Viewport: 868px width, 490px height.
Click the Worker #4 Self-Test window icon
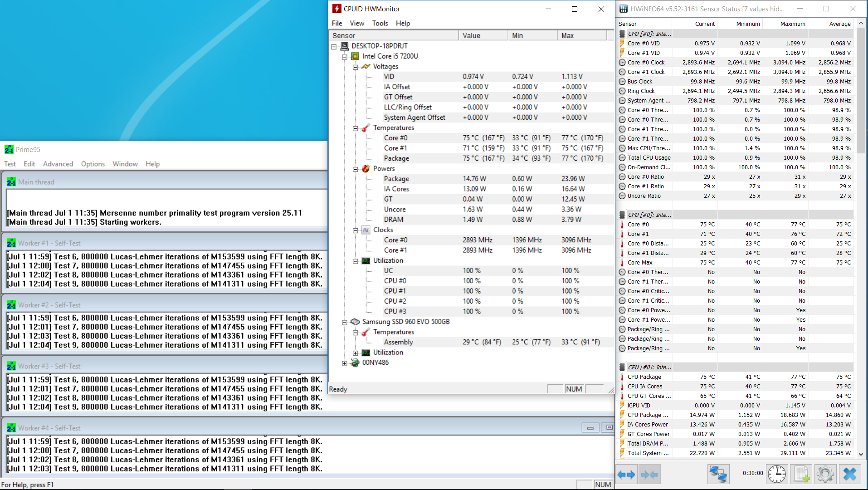click(11, 428)
